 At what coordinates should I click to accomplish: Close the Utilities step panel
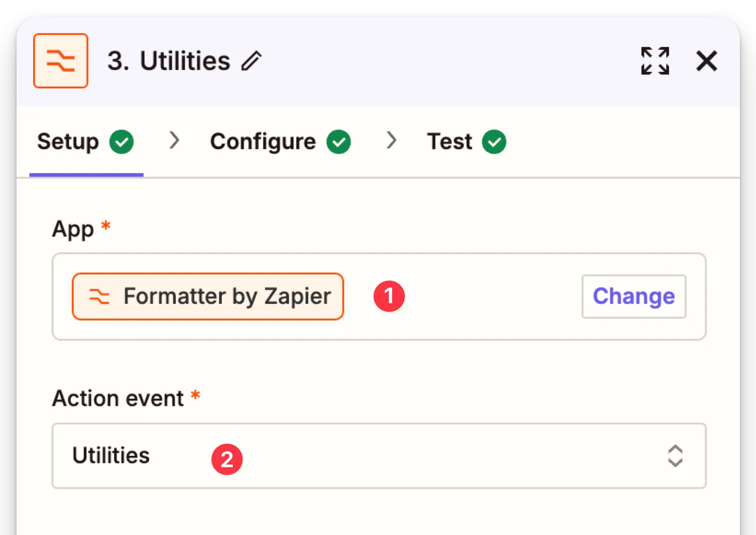706,61
